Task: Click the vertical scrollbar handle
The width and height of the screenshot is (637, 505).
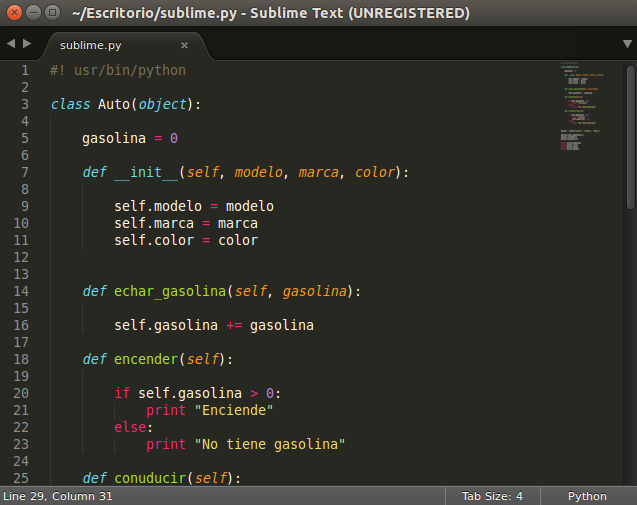Action: (630, 137)
